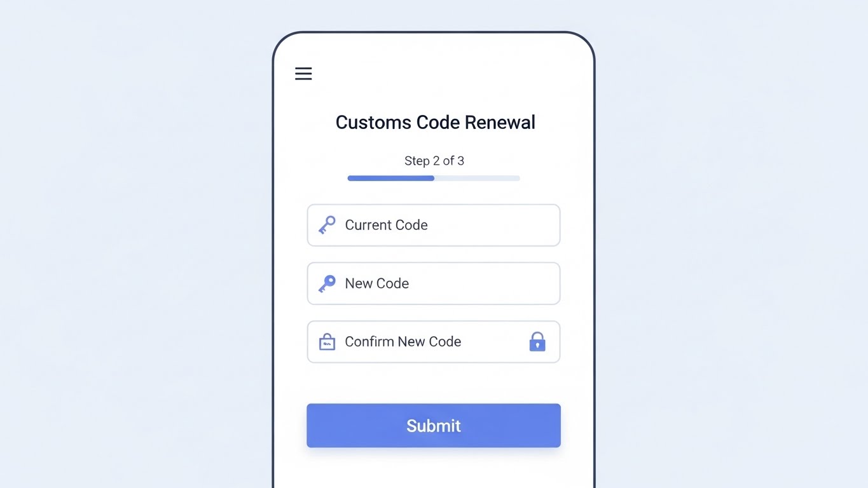Click the key icon beside New Code
Screen dimensions: 868x488
click(x=327, y=283)
